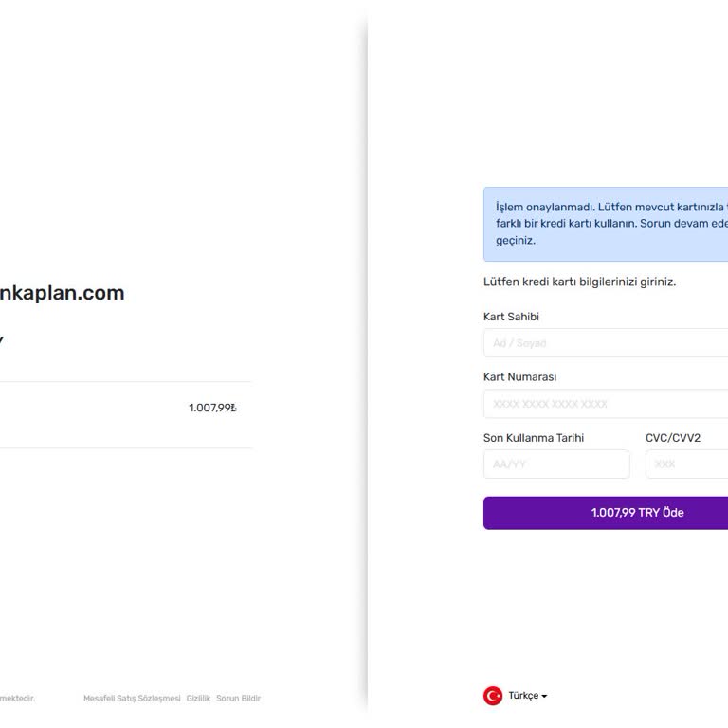Screen dimensions: 728x728
Task: Click the Kart Sahibi label
Action: click(511, 317)
